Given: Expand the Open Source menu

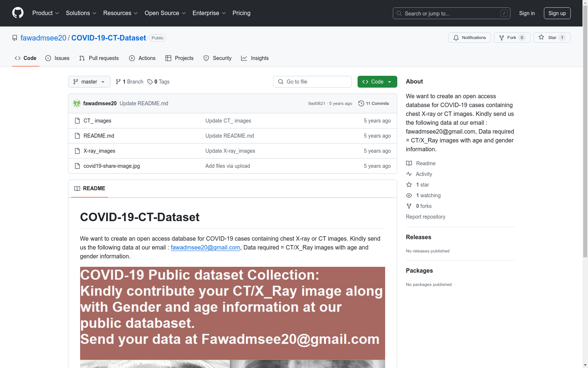Looking at the screenshot, I should [165, 13].
